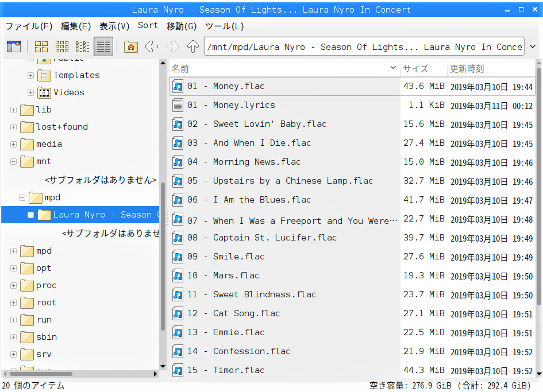
Task: Click the file list vertical scrollbar
Action: [x=539, y=187]
